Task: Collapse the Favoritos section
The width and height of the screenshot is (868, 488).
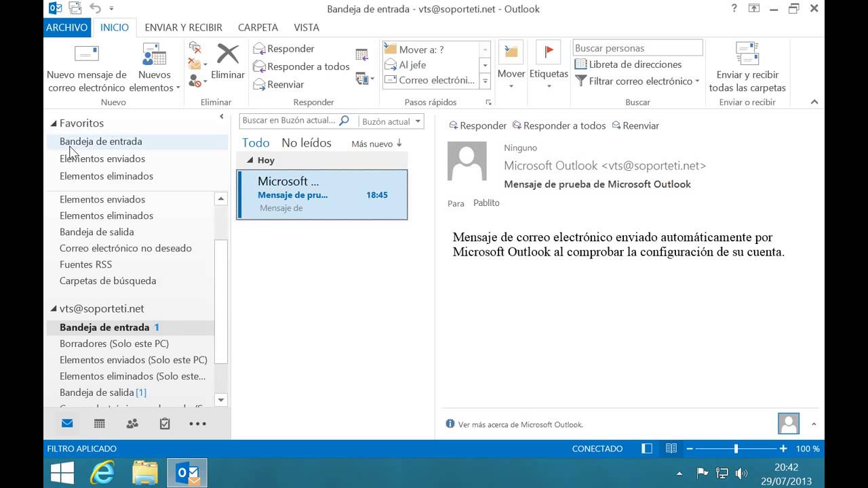Action: 54,123
